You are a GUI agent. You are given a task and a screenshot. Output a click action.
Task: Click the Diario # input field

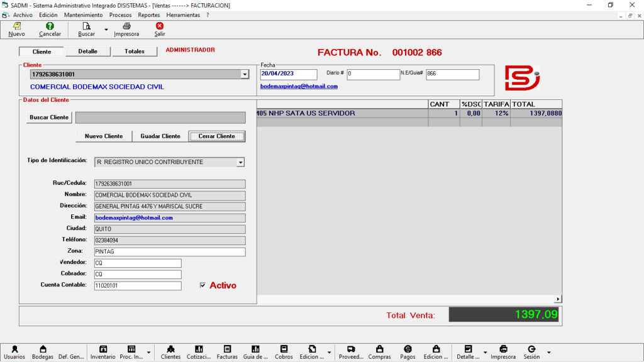[373, 74]
